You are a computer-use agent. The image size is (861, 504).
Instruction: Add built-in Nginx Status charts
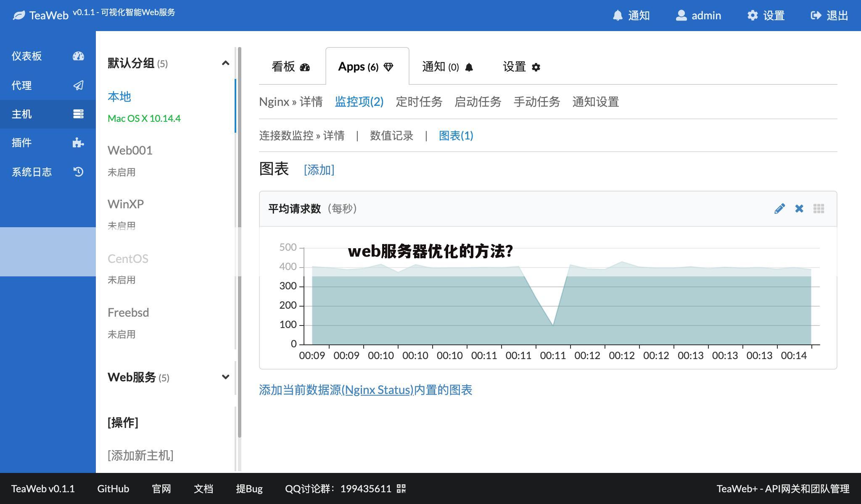pos(365,390)
